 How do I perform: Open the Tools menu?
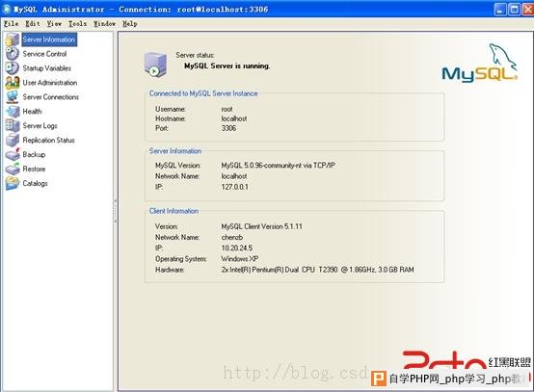pos(78,24)
